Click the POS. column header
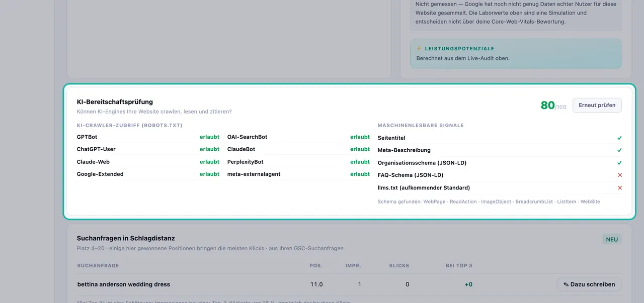 pos(316,265)
